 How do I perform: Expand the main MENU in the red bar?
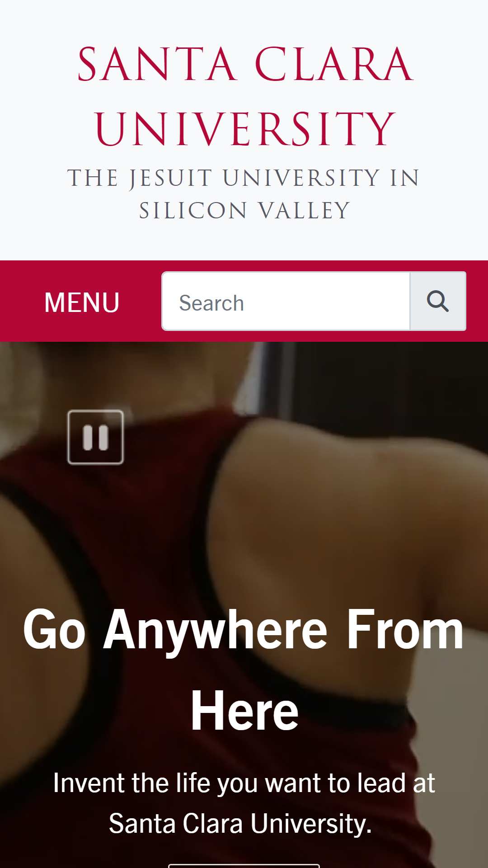click(x=82, y=302)
